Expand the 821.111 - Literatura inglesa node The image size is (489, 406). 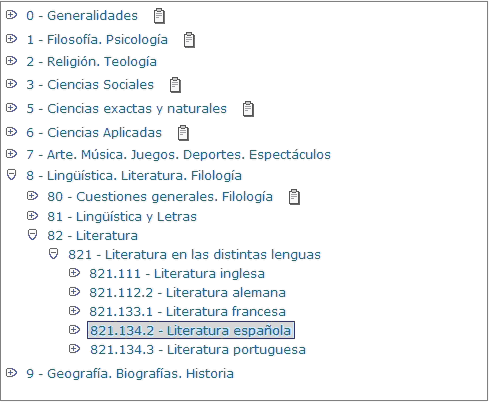click(74, 273)
